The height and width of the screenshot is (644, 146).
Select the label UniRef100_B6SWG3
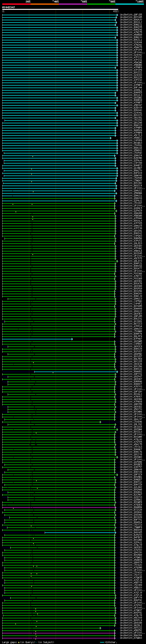(131, 143)
